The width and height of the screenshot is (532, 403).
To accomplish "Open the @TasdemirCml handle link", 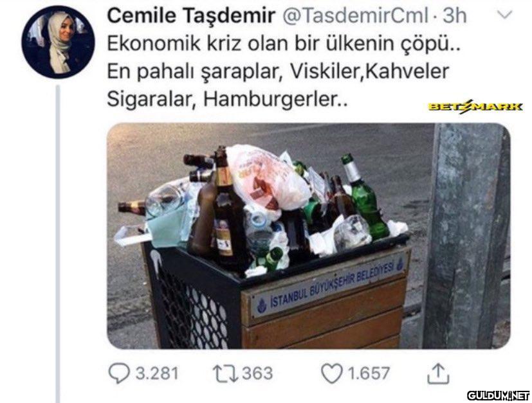I will tap(355, 16).
